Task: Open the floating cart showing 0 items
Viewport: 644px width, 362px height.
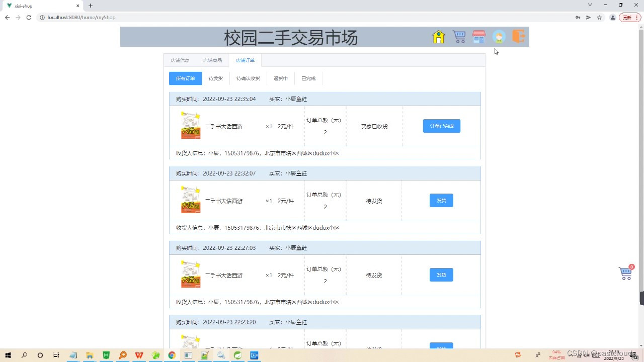Action: pos(625,273)
